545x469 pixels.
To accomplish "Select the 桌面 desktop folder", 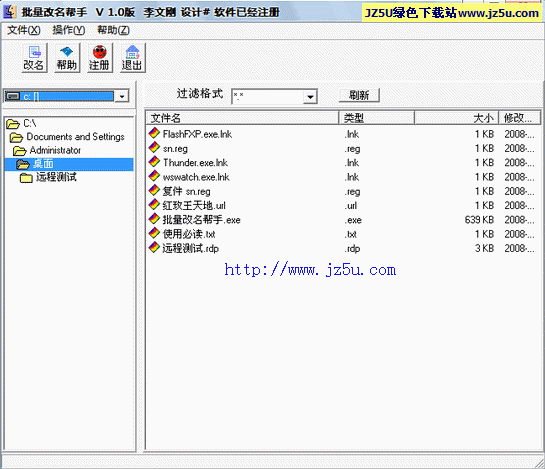I will (x=69, y=164).
